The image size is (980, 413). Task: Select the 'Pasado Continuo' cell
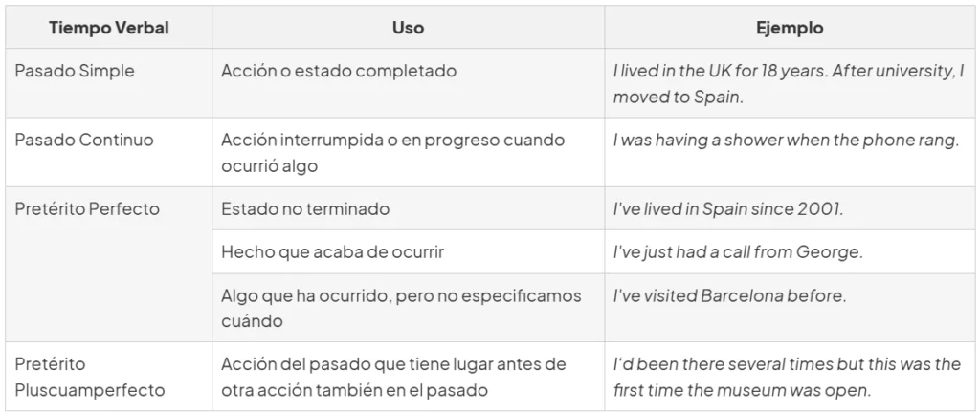pos(109,152)
